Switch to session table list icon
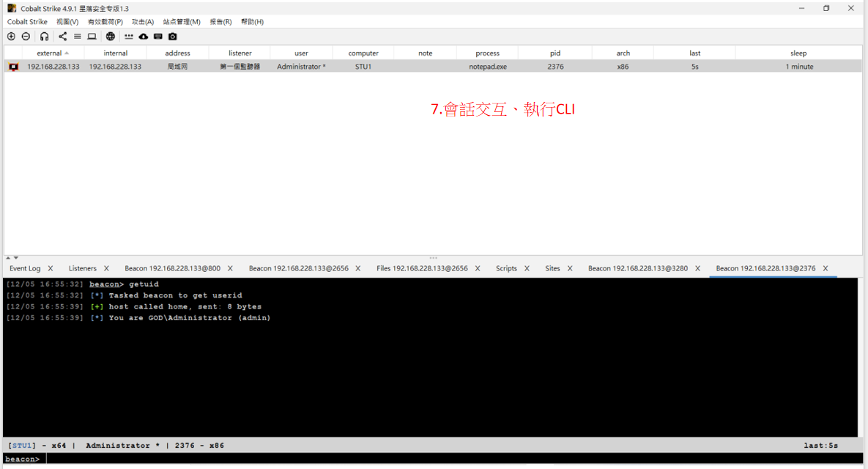 [x=78, y=37]
